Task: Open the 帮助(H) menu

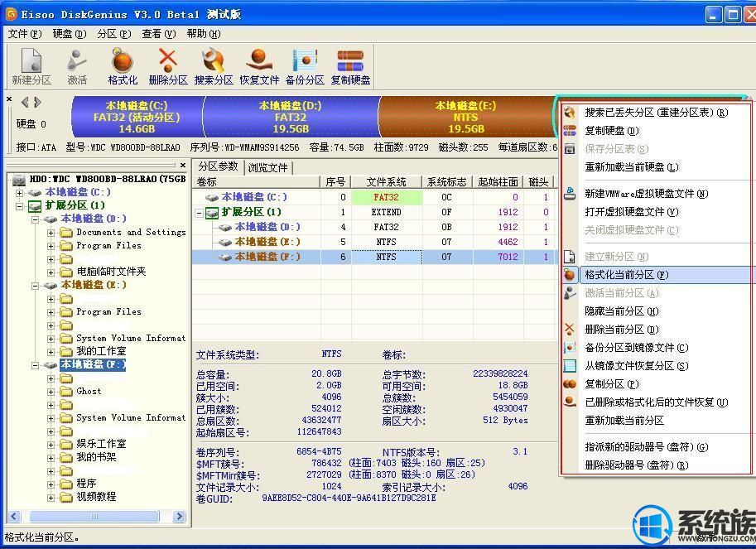Action: pos(204,34)
